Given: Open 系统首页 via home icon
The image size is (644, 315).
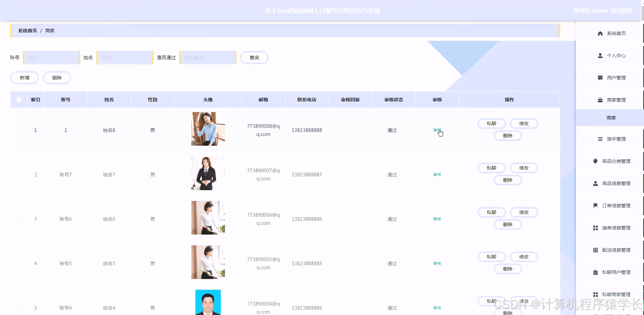Looking at the screenshot, I should pyautogui.click(x=601, y=33).
